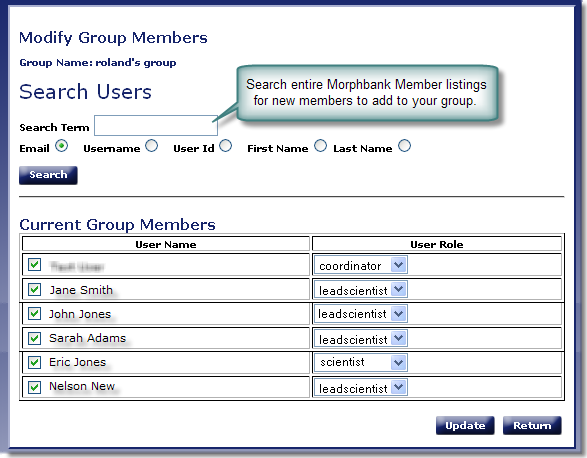Expand Nelson New's role dropdown

[361, 387]
